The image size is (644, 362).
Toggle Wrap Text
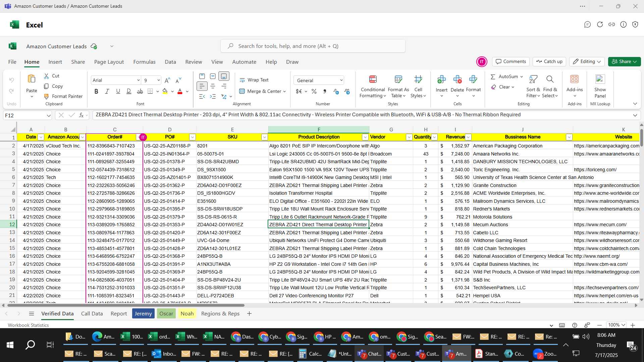(x=254, y=80)
